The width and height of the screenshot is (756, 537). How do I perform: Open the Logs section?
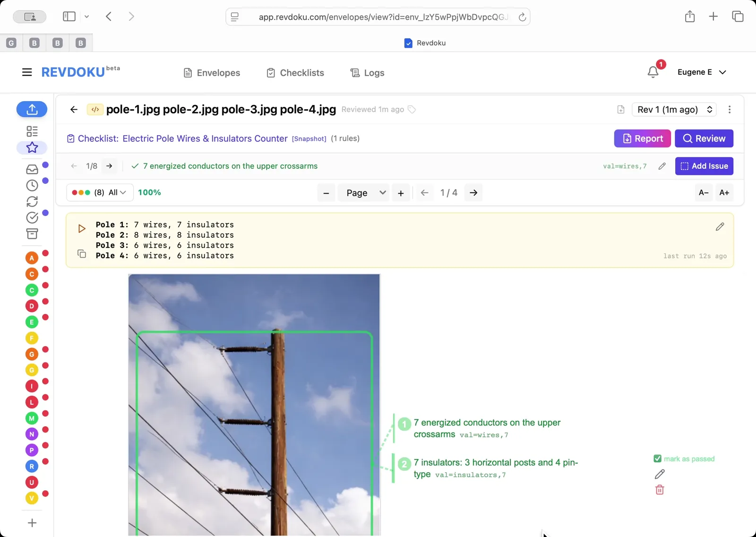[367, 73]
